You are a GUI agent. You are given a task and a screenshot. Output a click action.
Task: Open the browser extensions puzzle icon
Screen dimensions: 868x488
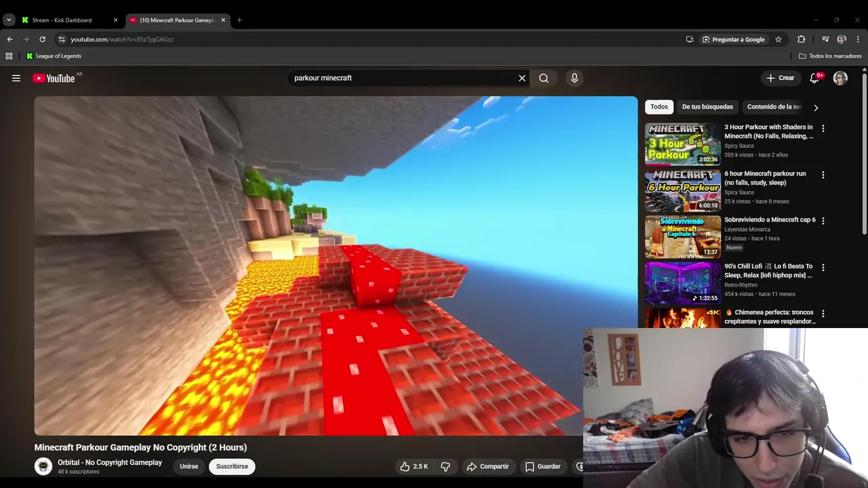point(801,39)
